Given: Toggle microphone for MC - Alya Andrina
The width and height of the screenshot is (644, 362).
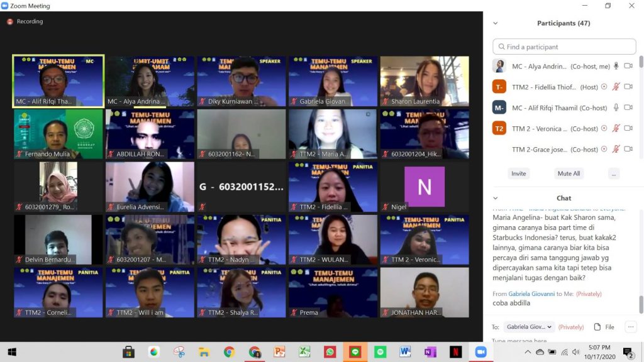Looking at the screenshot, I should click(616, 66).
